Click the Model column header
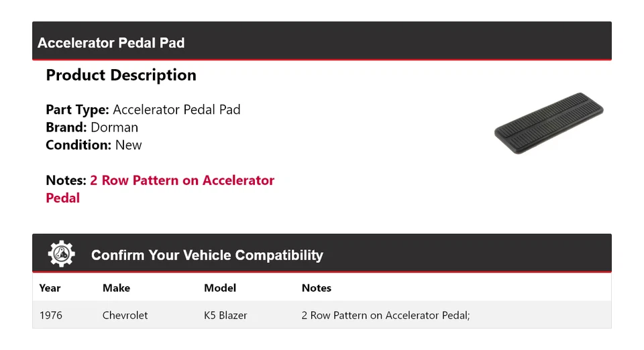This screenshot has width=644, height=350. (x=220, y=288)
